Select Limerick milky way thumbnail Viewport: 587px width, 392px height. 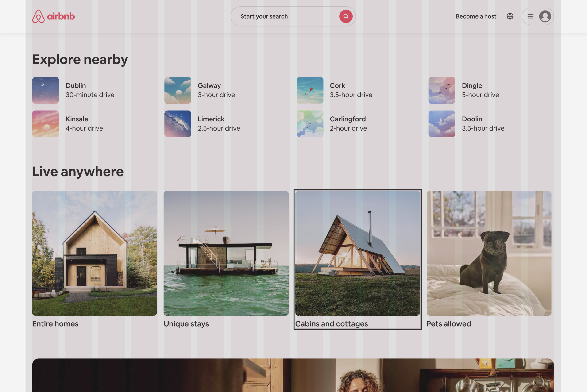[x=178, y=124]
